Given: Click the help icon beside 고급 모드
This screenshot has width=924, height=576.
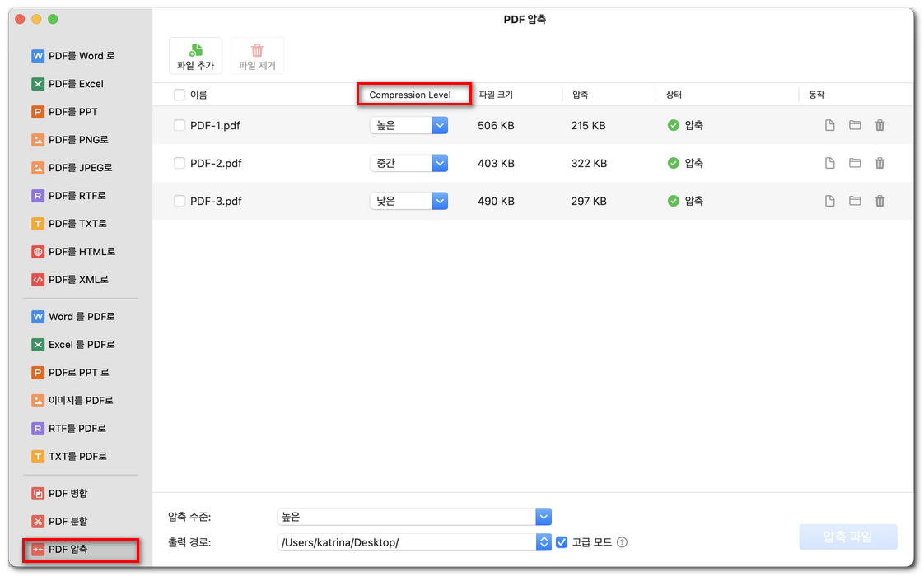Looking at the screenshot, I should pos(622,542).
